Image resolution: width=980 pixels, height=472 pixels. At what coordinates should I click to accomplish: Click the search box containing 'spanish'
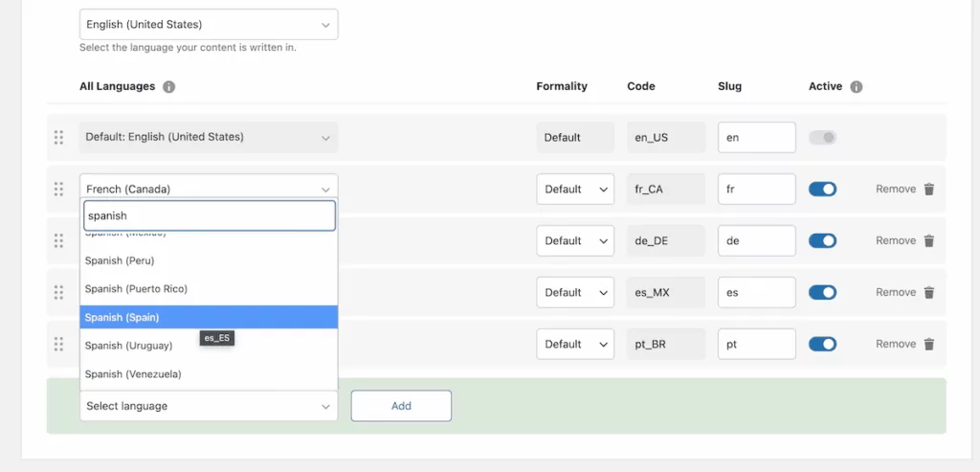210,215
